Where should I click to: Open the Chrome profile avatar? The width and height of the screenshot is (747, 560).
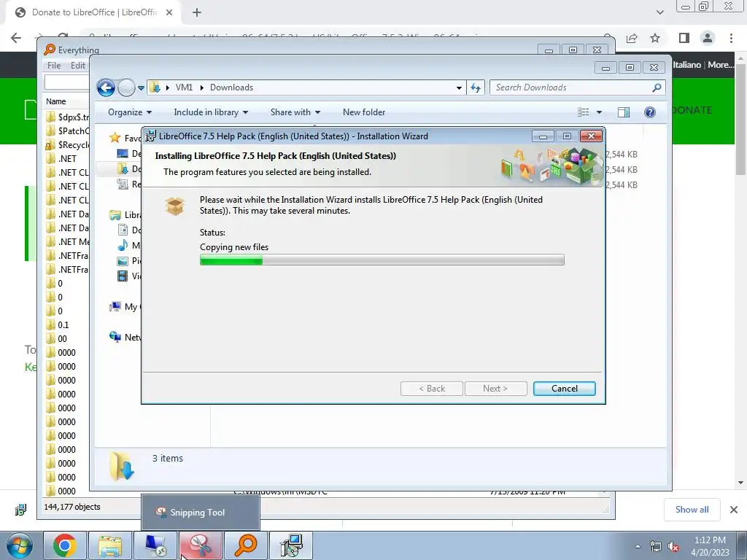tap(708, 38)
